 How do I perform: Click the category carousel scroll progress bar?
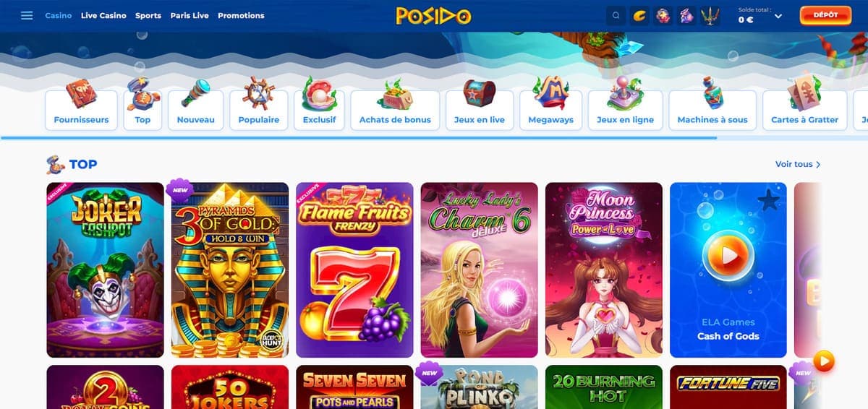pyautogui.click(x=434, y=137)
